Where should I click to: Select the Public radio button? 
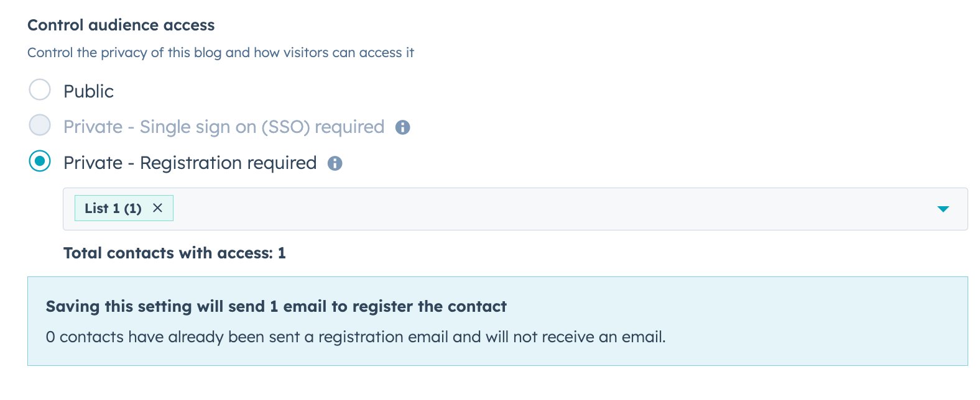coord(40,90)
